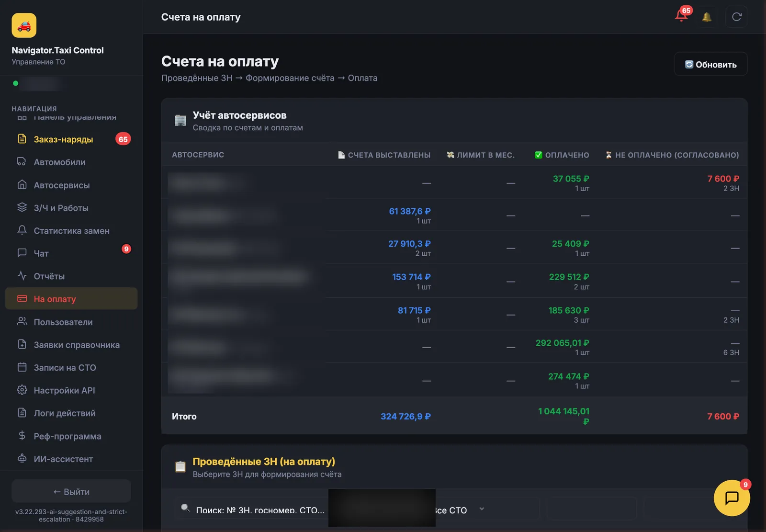The width and height of the screenshot is (766, 532).
Task: Click the Реф-программа dollar icon
Action: [22, 436]
